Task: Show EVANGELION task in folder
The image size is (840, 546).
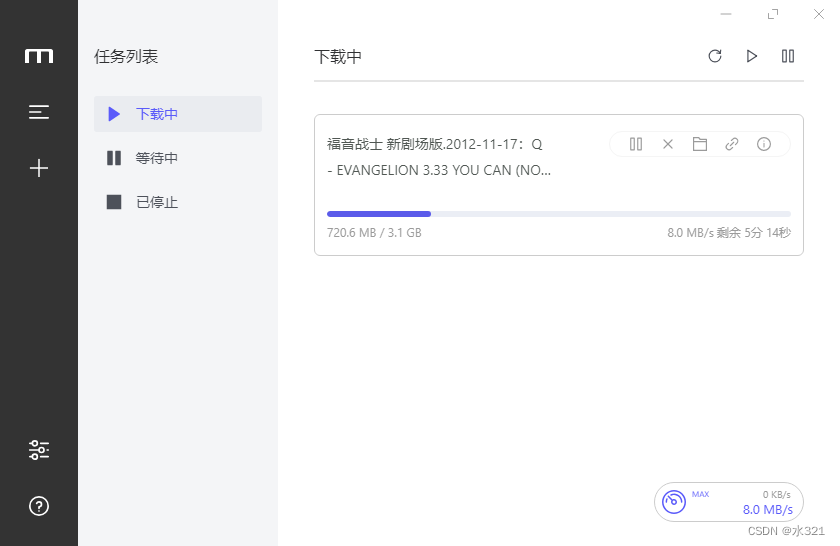Action: click(x=700, y=144)
